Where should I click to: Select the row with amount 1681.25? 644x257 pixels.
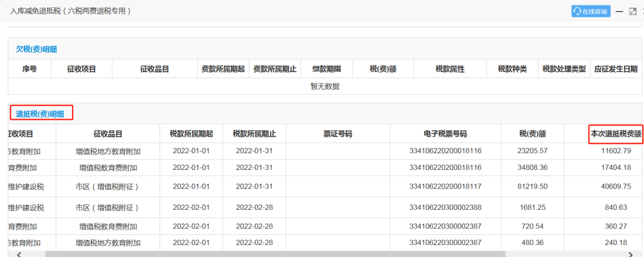point(324,208)
